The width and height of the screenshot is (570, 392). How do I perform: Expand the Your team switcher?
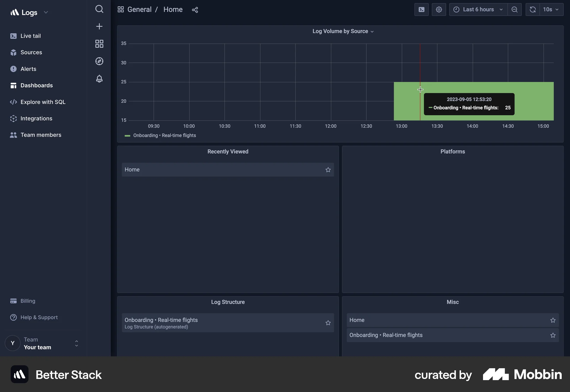77,343
